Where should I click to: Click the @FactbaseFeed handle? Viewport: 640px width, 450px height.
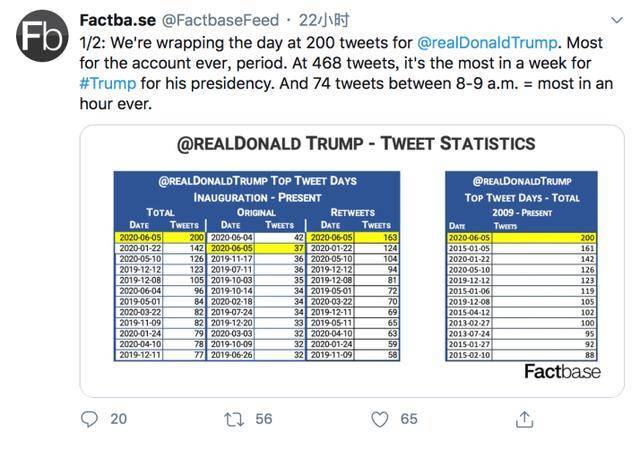(212, 20)
